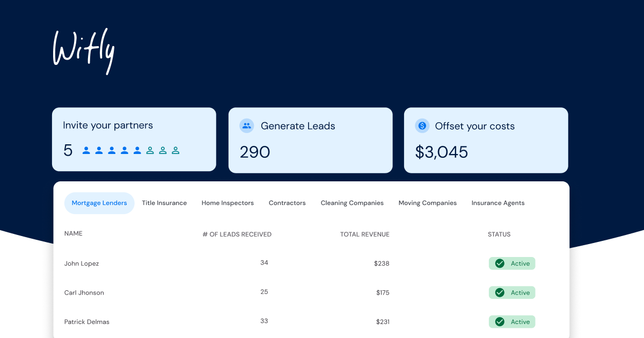Viewport: 644px width, 338px height.
Task: Click the Total Revenue column header
Action: pyautogui.click(x=365, y=234)
